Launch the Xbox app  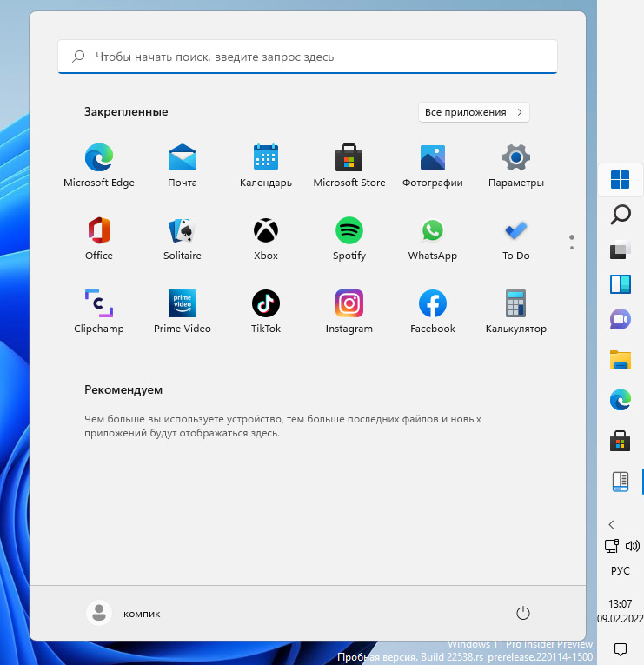tap(266, 239)
